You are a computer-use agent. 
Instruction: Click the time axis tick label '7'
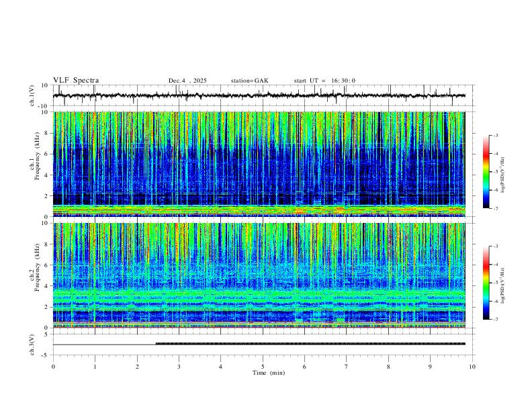(347, 367)
